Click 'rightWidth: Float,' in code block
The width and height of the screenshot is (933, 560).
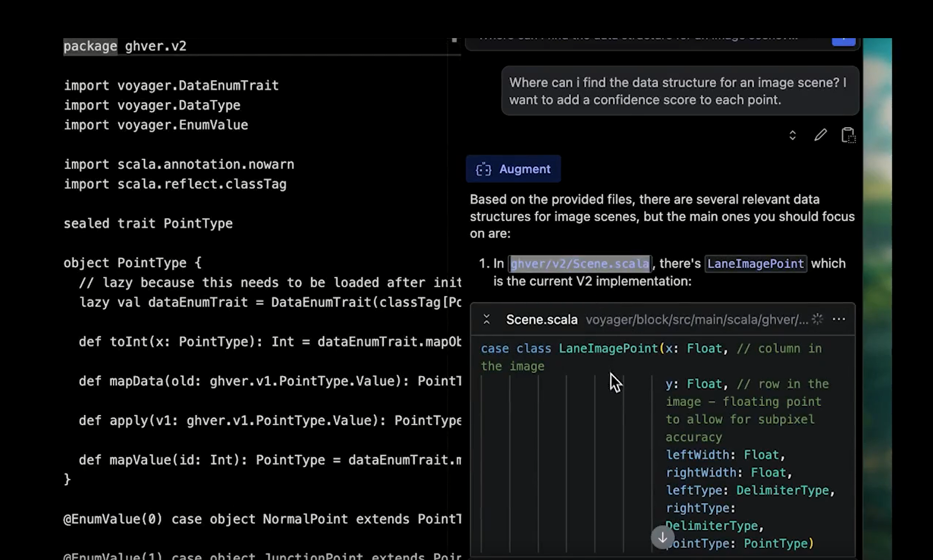pos(729,473)
